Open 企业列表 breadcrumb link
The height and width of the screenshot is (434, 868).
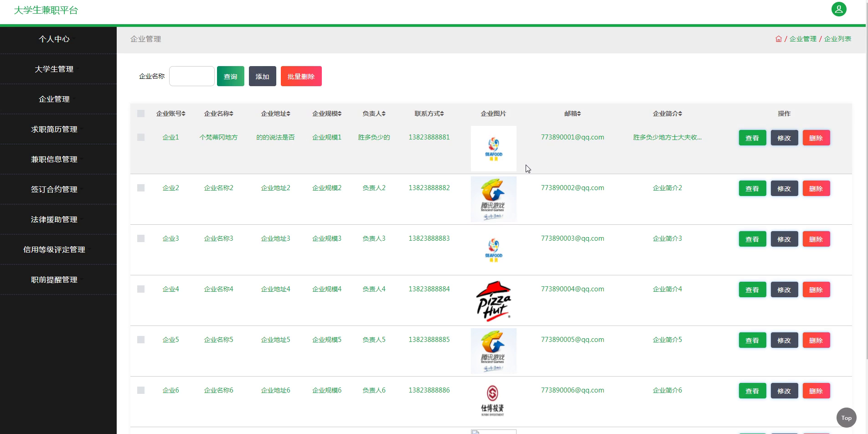[838, 39]
